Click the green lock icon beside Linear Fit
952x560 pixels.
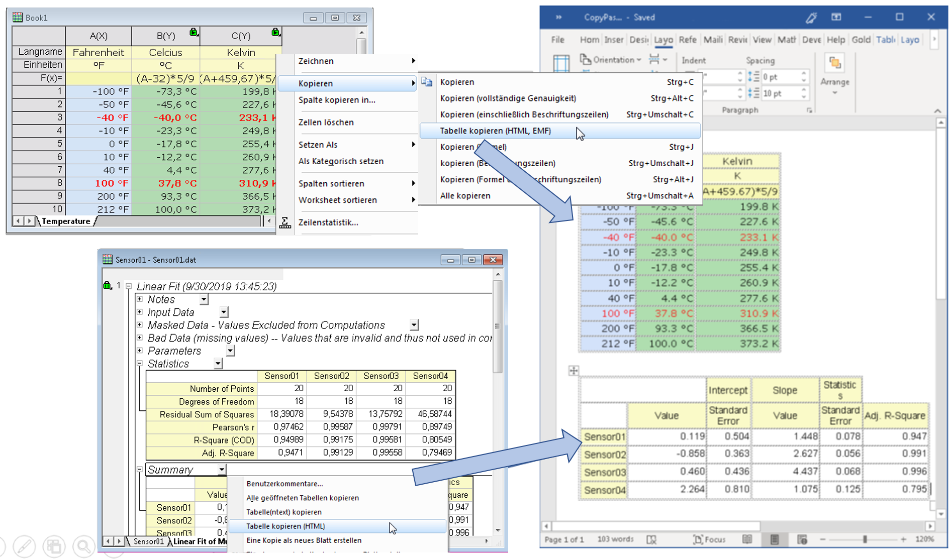(107, 286)
